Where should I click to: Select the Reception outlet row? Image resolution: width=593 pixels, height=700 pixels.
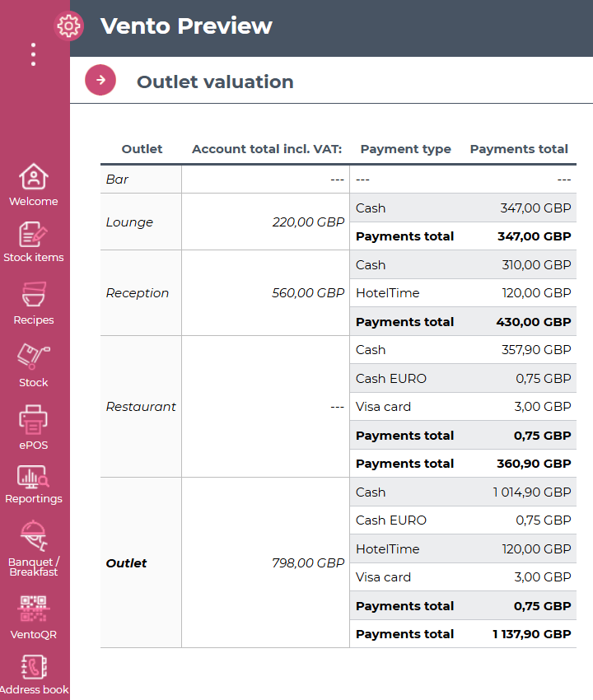(138, 293)
